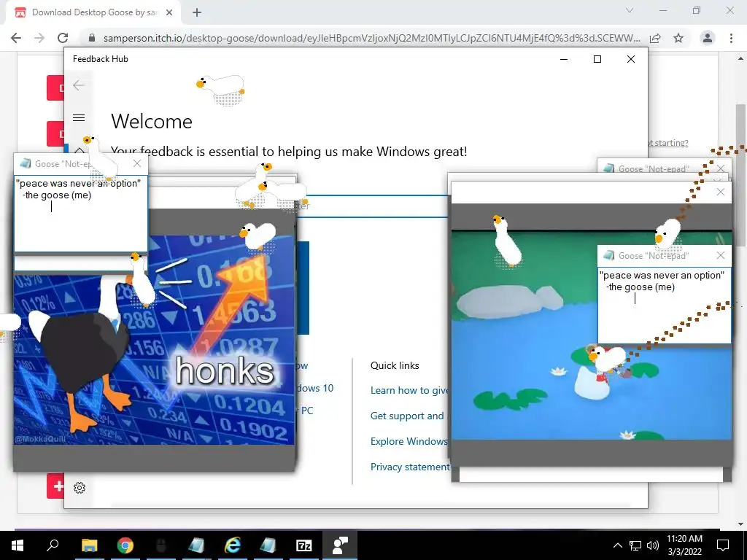Click the page scrollbar down arrow in Chrome
The image size is (747, 560).
point(741,525)
